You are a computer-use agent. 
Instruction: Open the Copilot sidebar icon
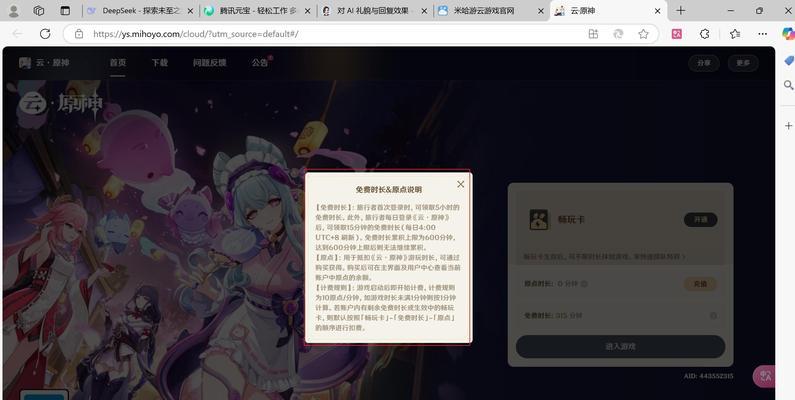[x=788, y=34]
